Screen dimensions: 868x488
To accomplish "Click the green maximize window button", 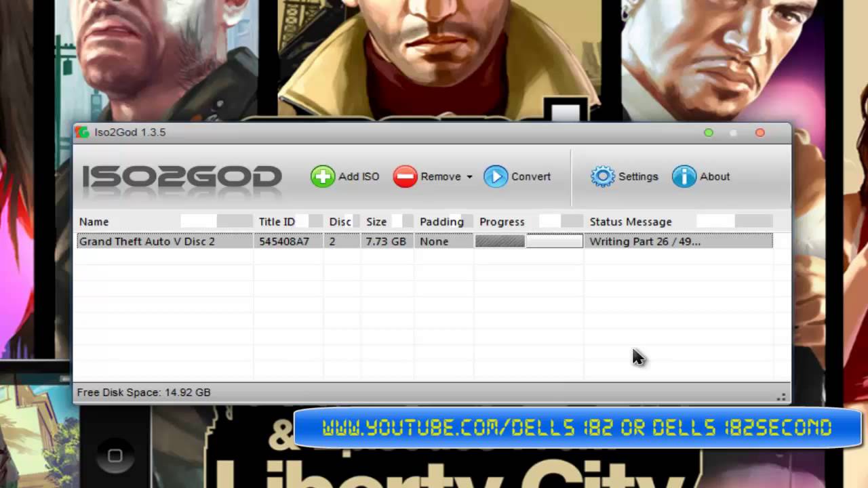I will click(x=709, y=133).
